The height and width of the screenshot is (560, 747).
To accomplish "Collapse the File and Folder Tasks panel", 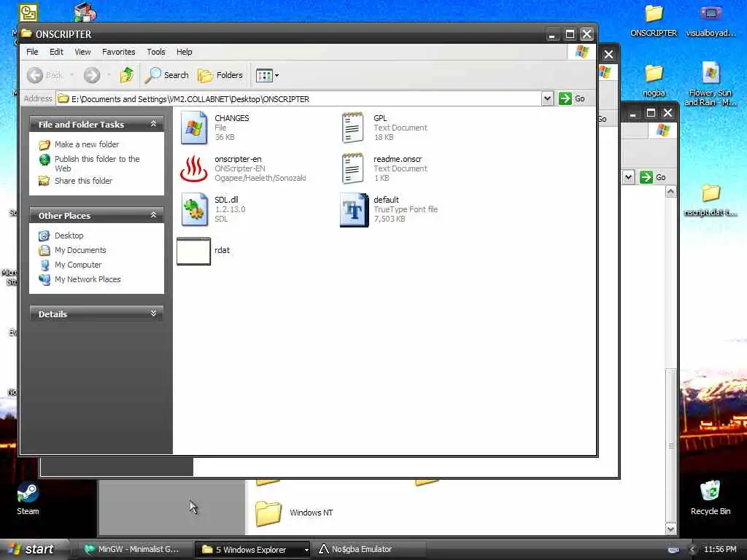I will (x=153, y=124).
